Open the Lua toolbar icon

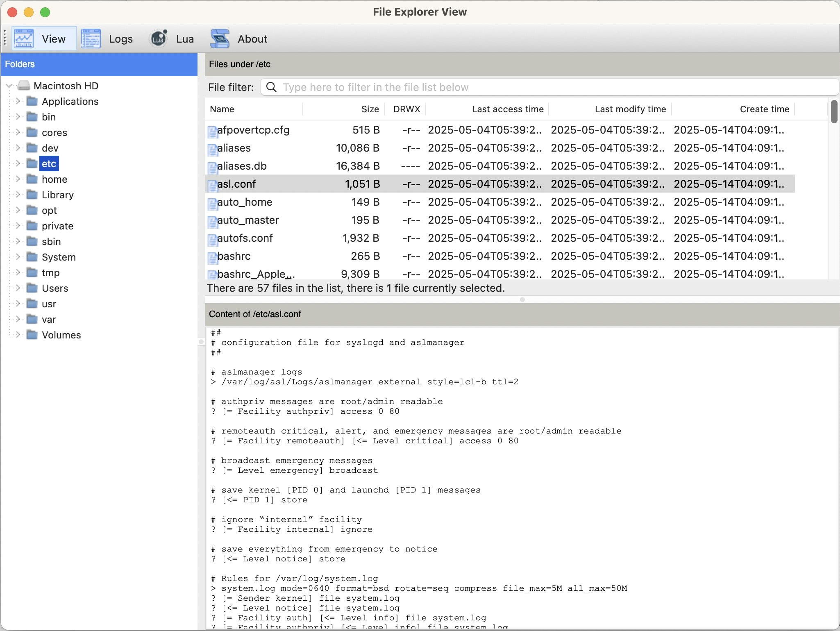click(x=159, y=39)
